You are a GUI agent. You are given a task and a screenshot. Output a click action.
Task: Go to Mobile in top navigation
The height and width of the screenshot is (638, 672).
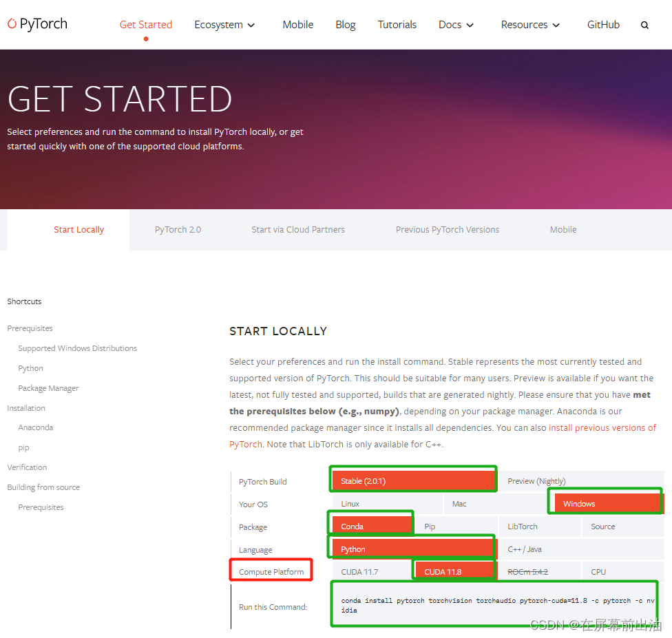[x=298, y=25]
